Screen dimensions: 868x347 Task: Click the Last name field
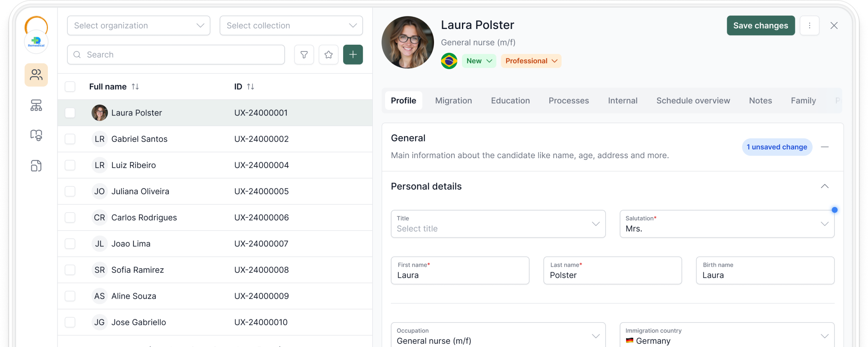pyautogui.click(x=613, y=271)
